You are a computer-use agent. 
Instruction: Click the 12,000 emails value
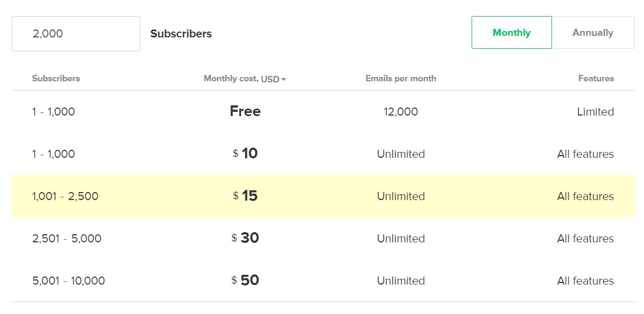(x=401, y=112)
